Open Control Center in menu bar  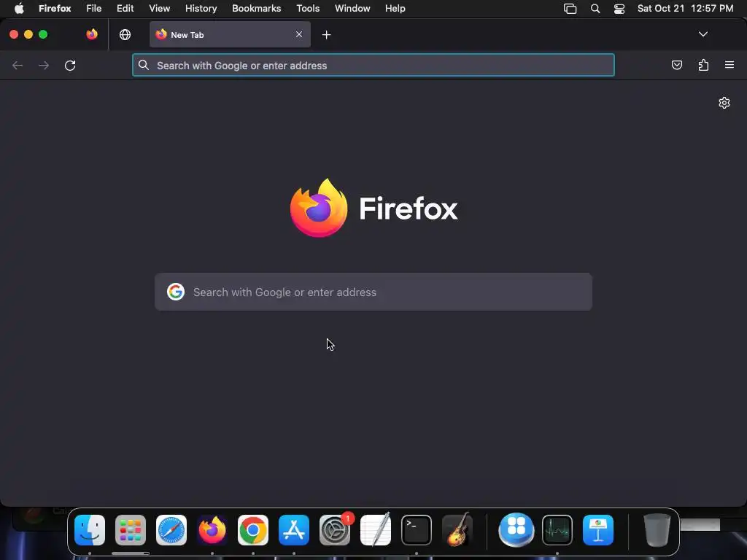pos(619,9)
